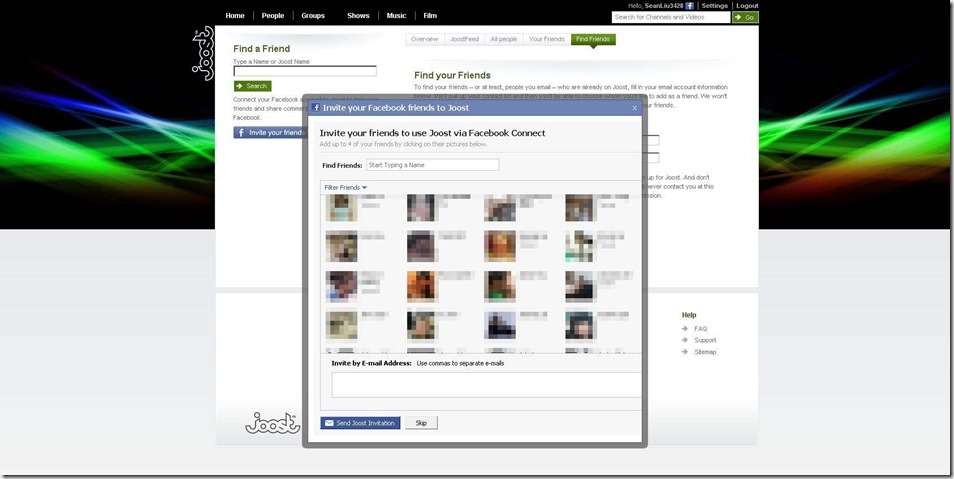
Task: Select the third friend thumbnail in the third row
Action: pyautogui.click(x=500, y=287)
